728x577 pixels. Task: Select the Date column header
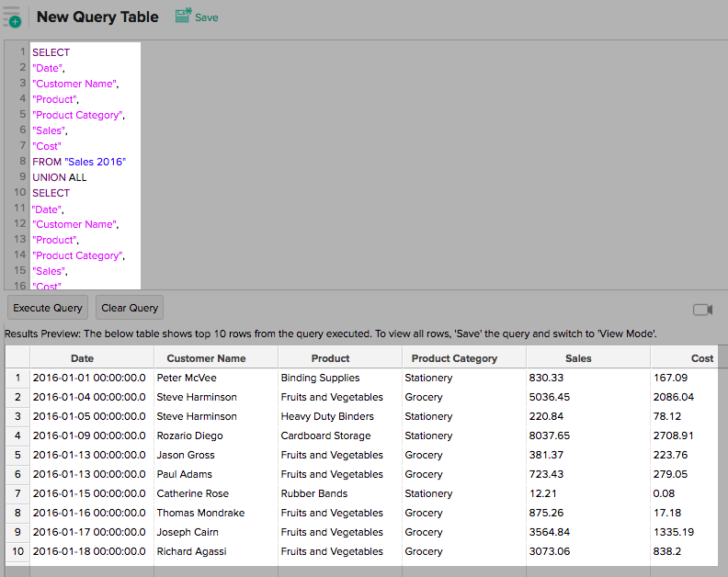(x=82, y=358)
